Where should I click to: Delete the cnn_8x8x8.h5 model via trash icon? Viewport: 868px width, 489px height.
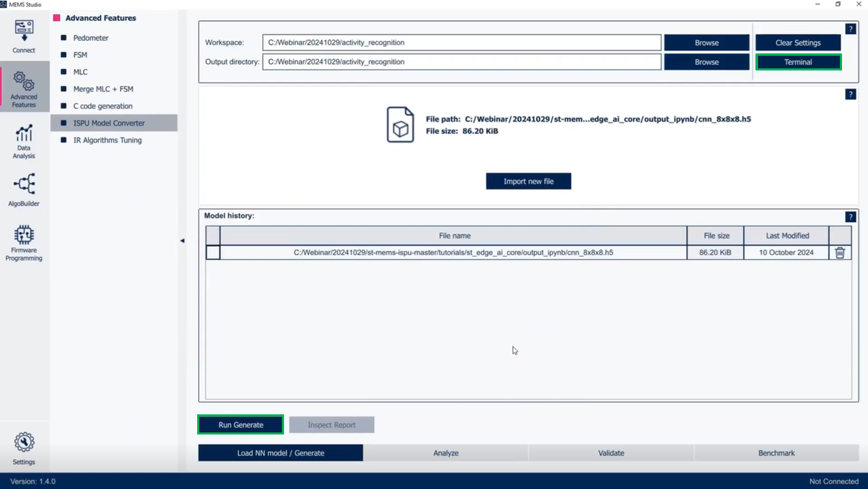[x=840, y=252]
